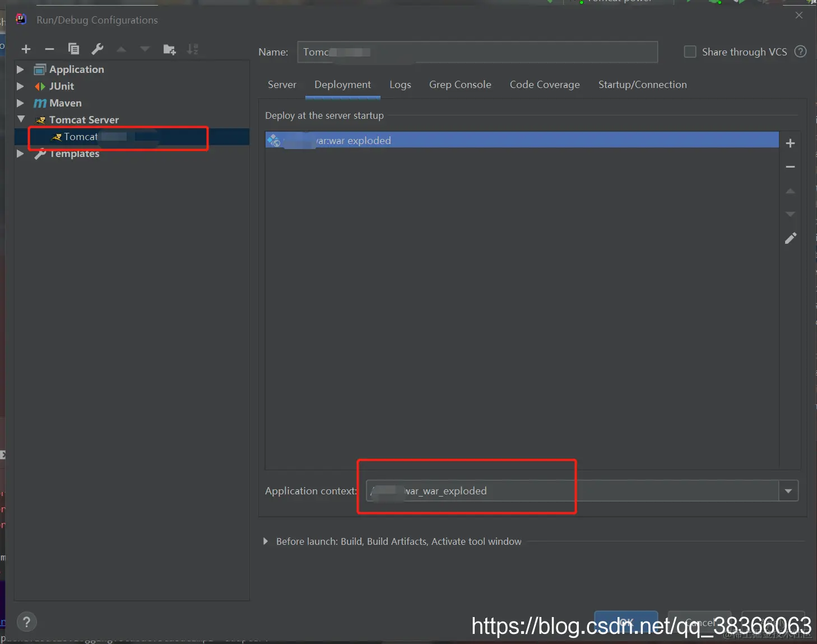This screenshot has height=644, width=817.
Task: Open help for Share through VCS
Action: pyautogui.click(x=801, y=52)
